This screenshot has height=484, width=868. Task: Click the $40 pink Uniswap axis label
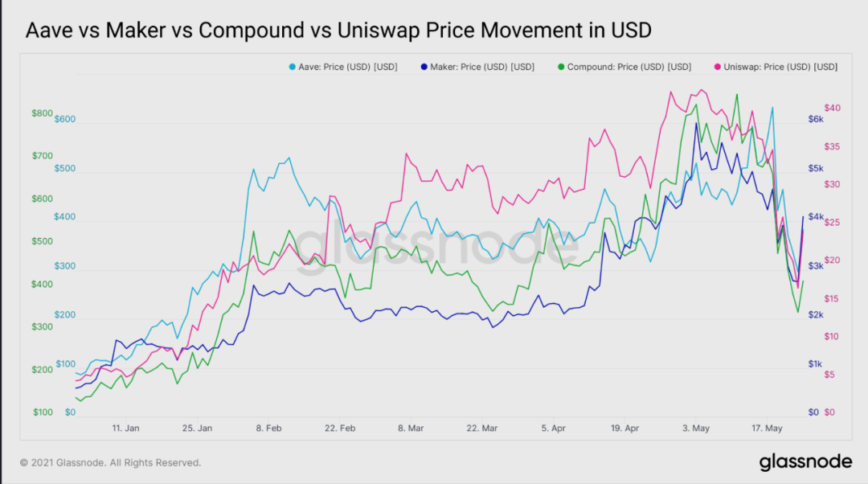(832, 108)
